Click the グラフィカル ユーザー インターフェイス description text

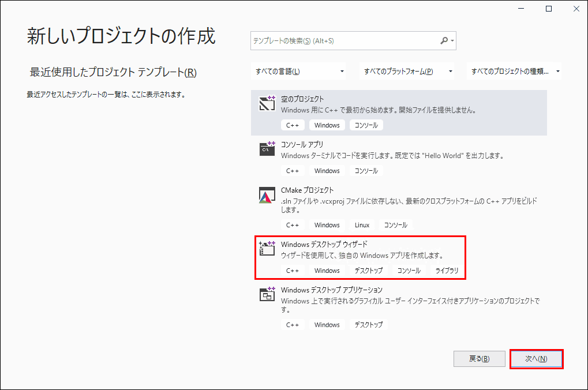[410, 305]
